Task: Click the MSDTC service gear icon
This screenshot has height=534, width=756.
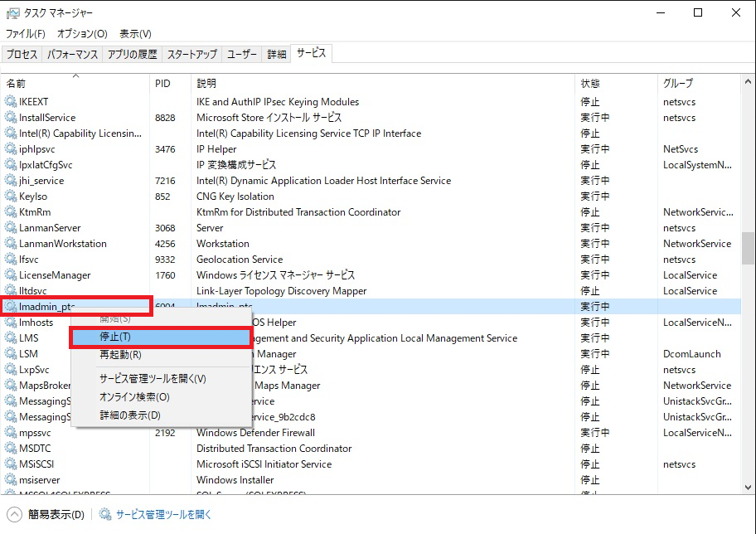Action: tap(11, 448)
